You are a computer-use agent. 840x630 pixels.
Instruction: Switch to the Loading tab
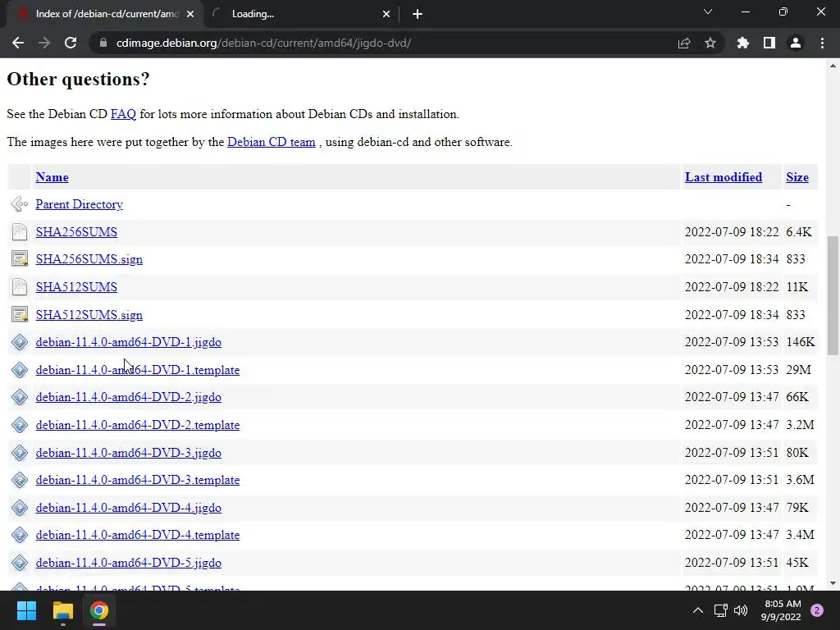pyautogui.click(x=300, y=14)
